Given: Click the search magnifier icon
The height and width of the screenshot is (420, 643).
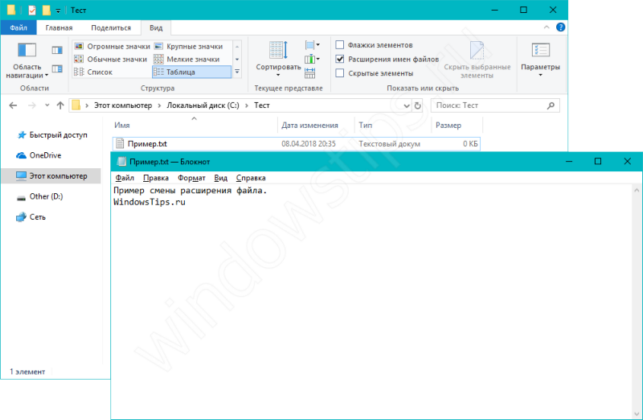Looking at the screenshot, I should [551, 105].
